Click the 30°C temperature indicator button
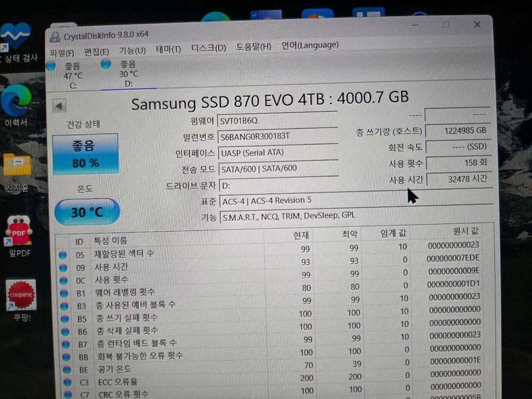 point(86,212)
